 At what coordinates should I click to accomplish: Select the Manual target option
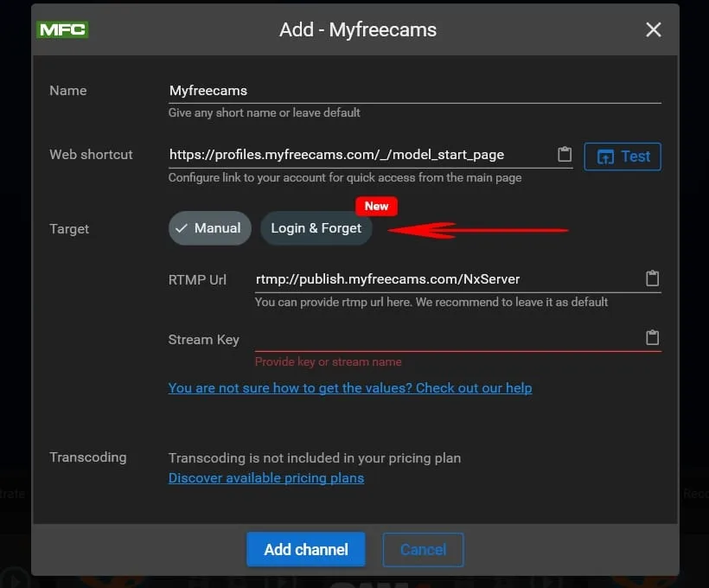pos(209,228)
